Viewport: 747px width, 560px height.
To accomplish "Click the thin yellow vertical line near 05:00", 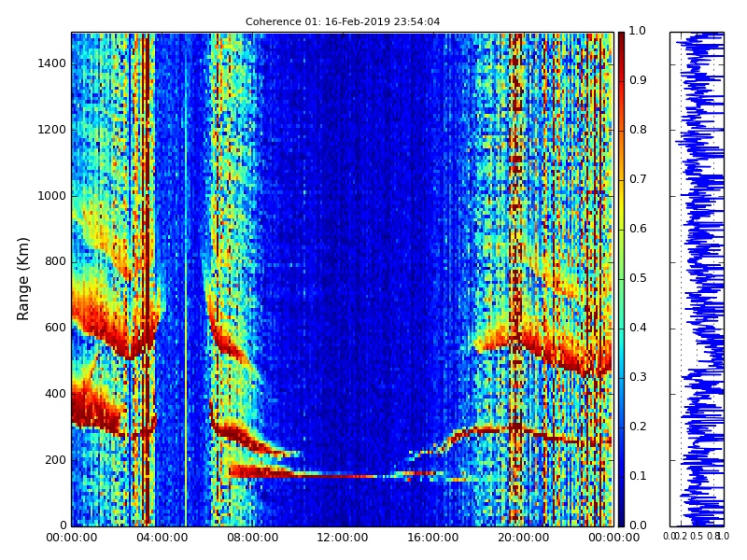I will [186, 279].
